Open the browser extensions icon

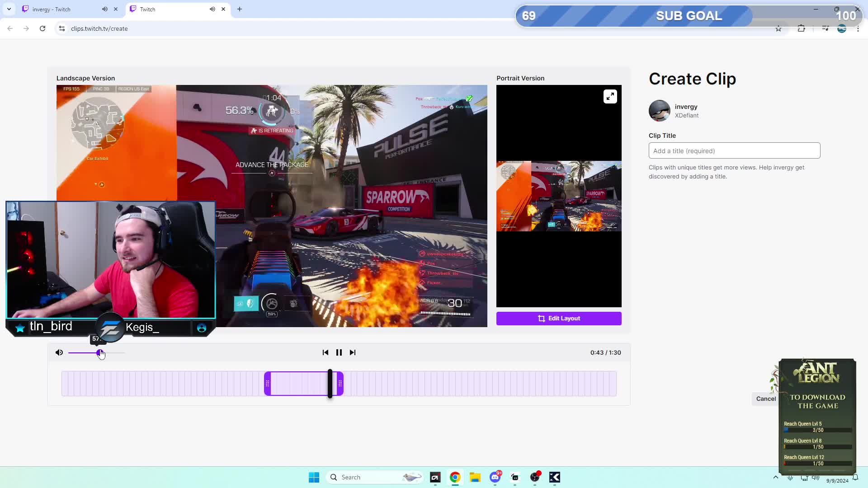pos(801,28)
